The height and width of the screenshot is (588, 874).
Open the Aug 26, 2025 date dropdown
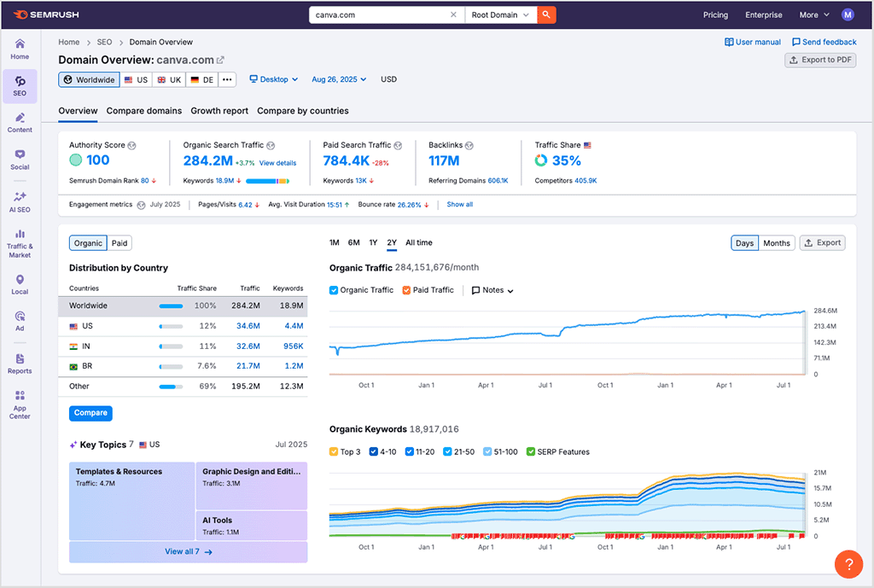click(x=339, y=79)
